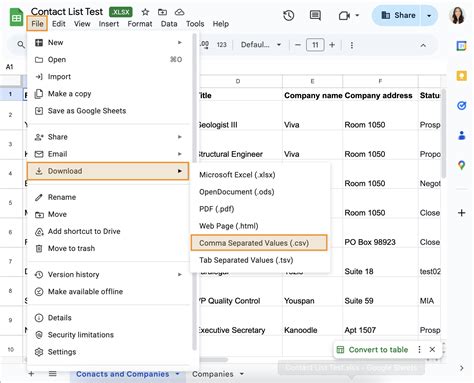Star the Contact List Test document
The width and height of the screenshot is (474, 383).
pyautogui.click(x=145, y=12)
